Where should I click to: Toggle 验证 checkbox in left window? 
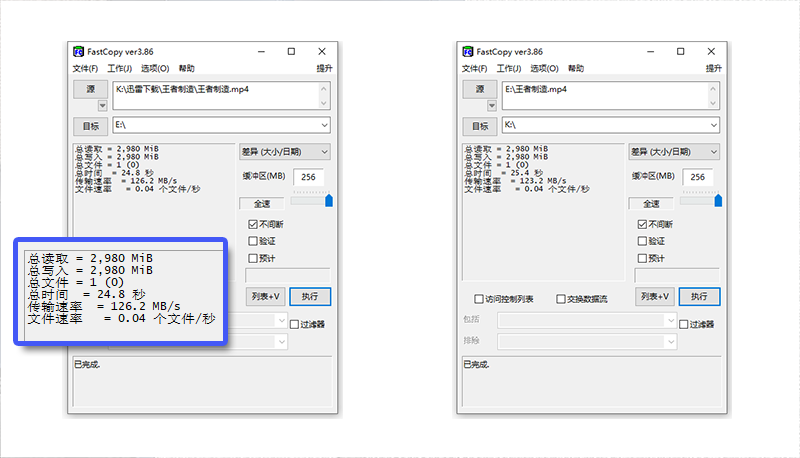click(x=253, y=241)
